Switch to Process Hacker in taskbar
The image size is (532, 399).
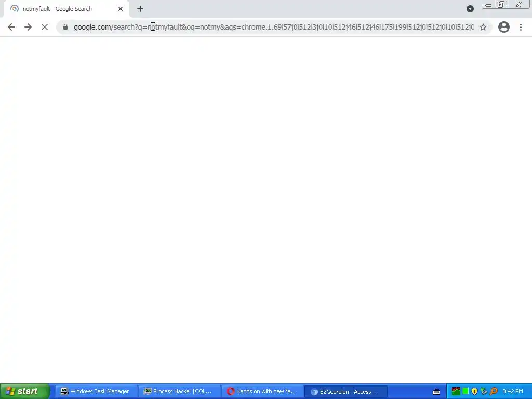179,391
